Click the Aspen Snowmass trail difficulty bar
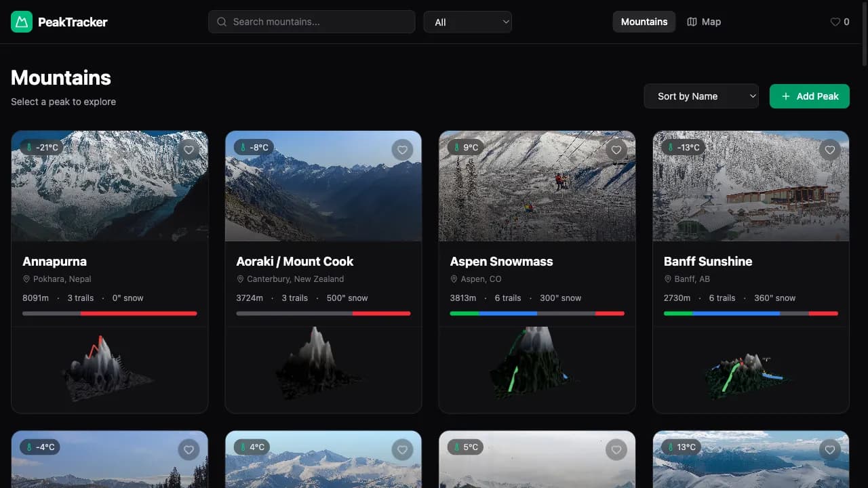 pos(537,313)
